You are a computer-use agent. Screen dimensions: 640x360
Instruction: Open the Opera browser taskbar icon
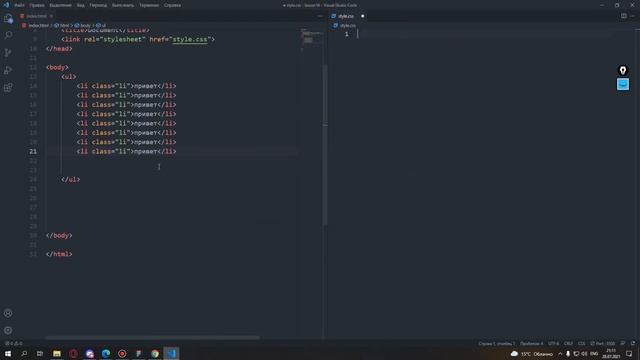coord(73,353)
